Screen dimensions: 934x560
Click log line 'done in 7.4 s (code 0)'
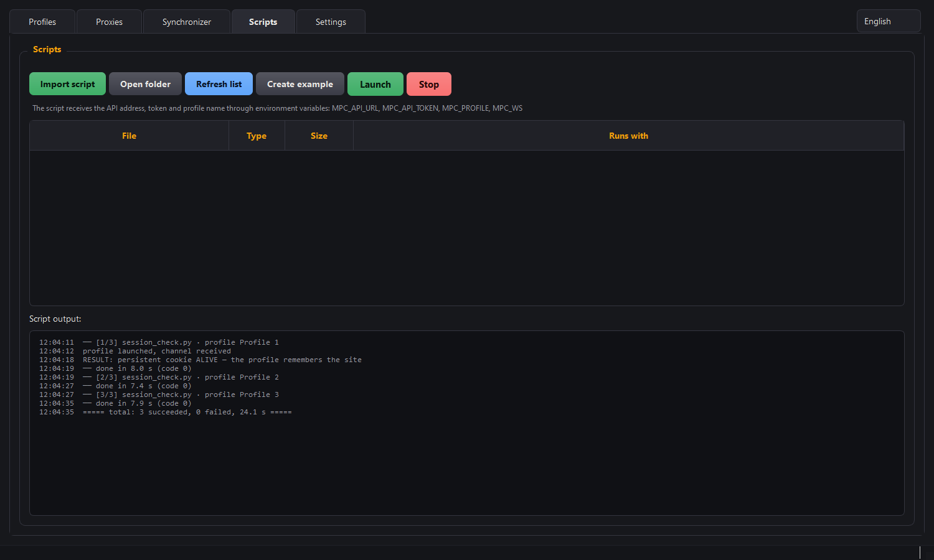coord(115,386)
